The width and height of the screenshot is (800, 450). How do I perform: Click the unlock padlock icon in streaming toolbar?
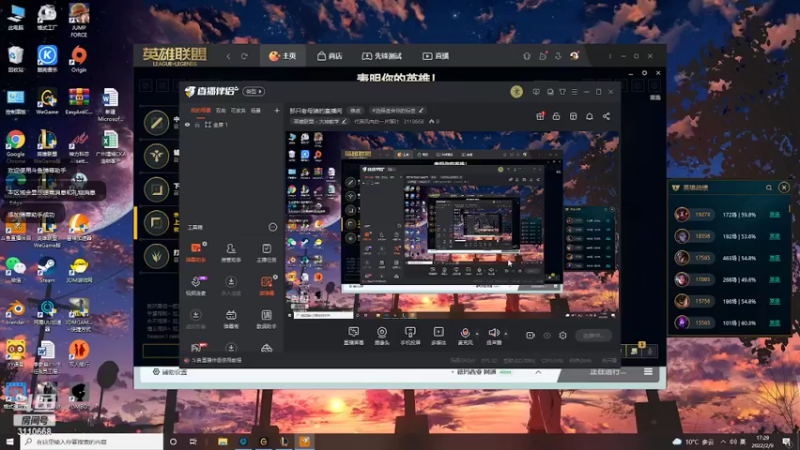tap(556, 116)
